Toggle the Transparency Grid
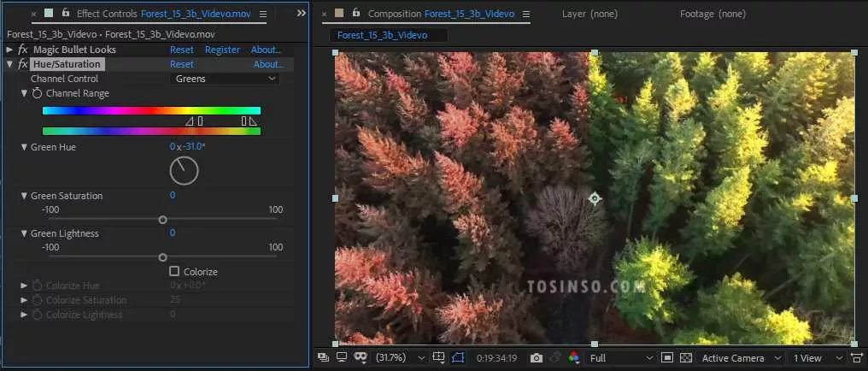 [x=686, y=358]
